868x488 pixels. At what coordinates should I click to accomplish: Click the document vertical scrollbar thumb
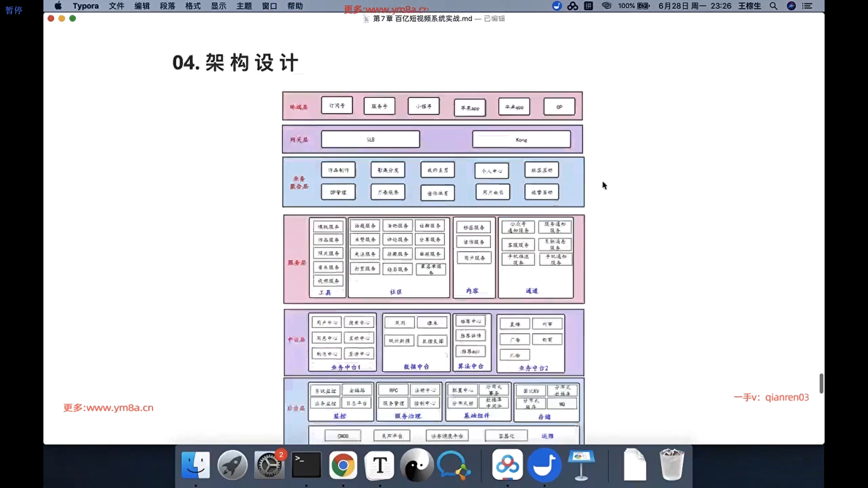tap(821, 383)
